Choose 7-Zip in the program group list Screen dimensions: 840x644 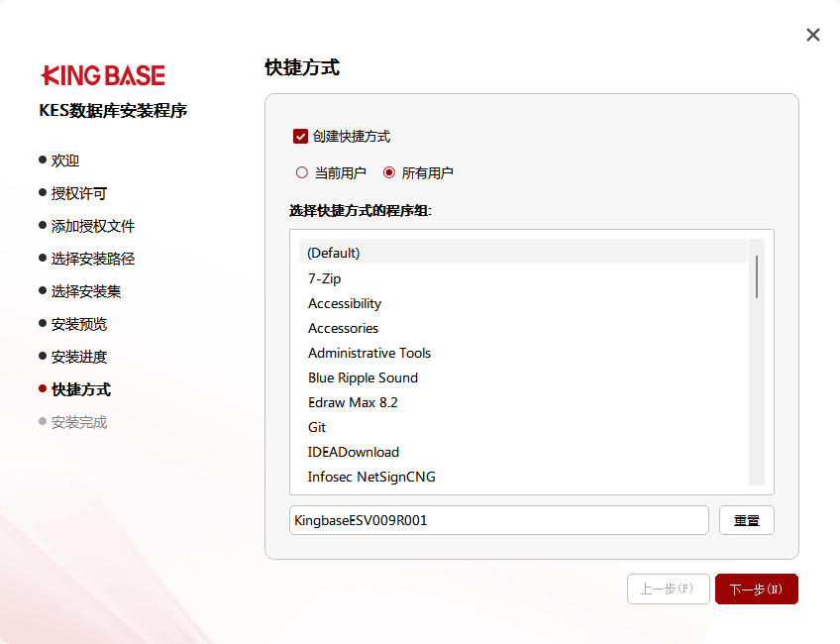(523, 278)
